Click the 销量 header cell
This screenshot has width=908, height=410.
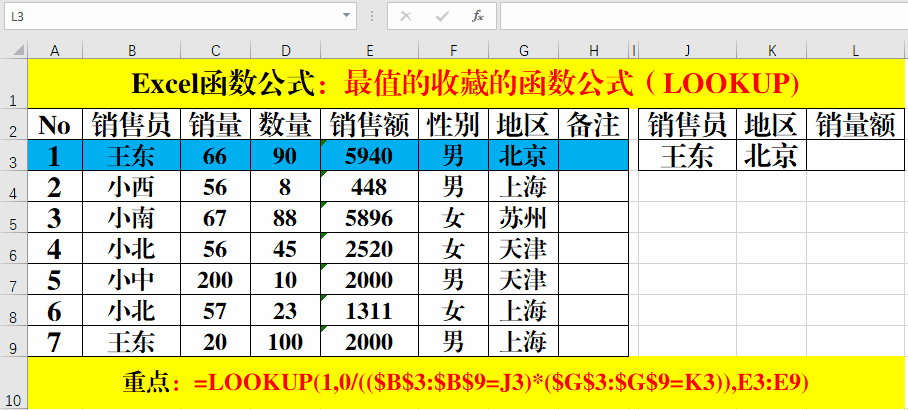tap(215, 124)
